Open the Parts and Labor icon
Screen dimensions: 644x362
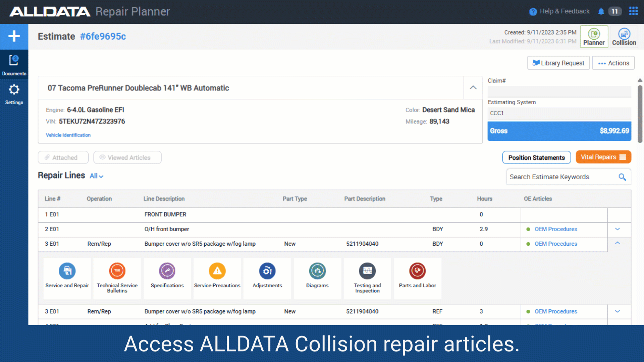(417, 271)
